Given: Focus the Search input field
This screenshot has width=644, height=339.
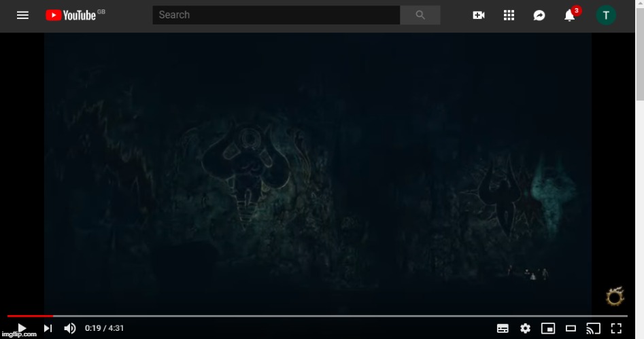Looking at the screenshot, I should [x=276, y=15].
